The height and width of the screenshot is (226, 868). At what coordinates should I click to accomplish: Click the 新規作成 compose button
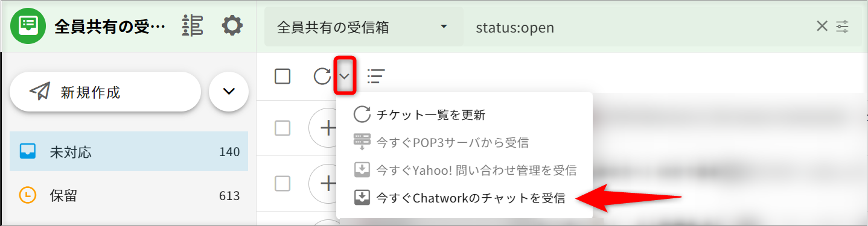click(x=106, y=92)
